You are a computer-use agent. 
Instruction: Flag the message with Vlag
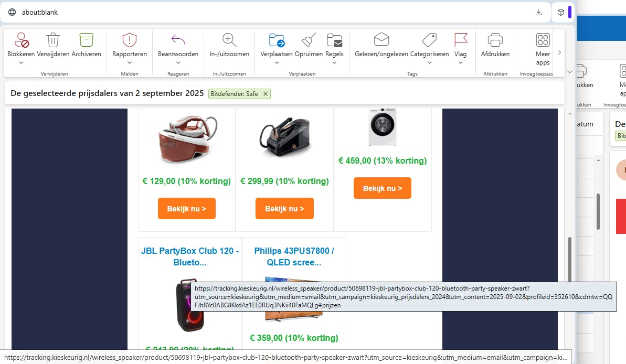point(460,40)
